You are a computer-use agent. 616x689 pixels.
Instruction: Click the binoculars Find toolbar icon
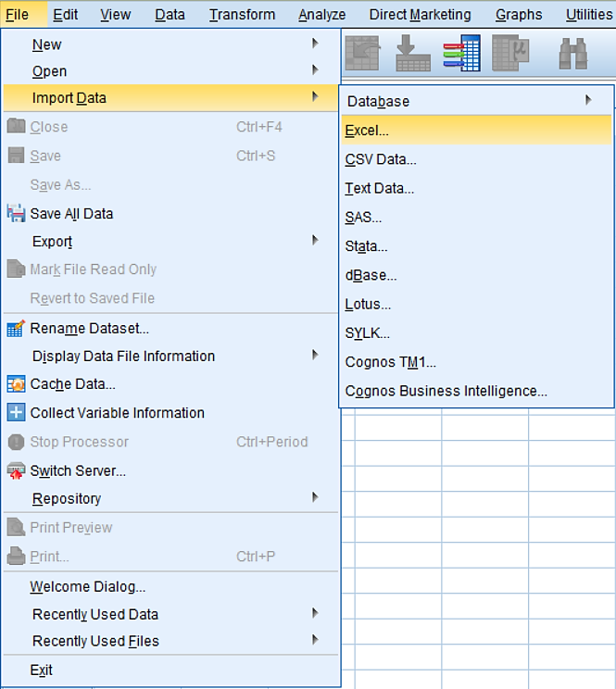(x=573, y=54)
